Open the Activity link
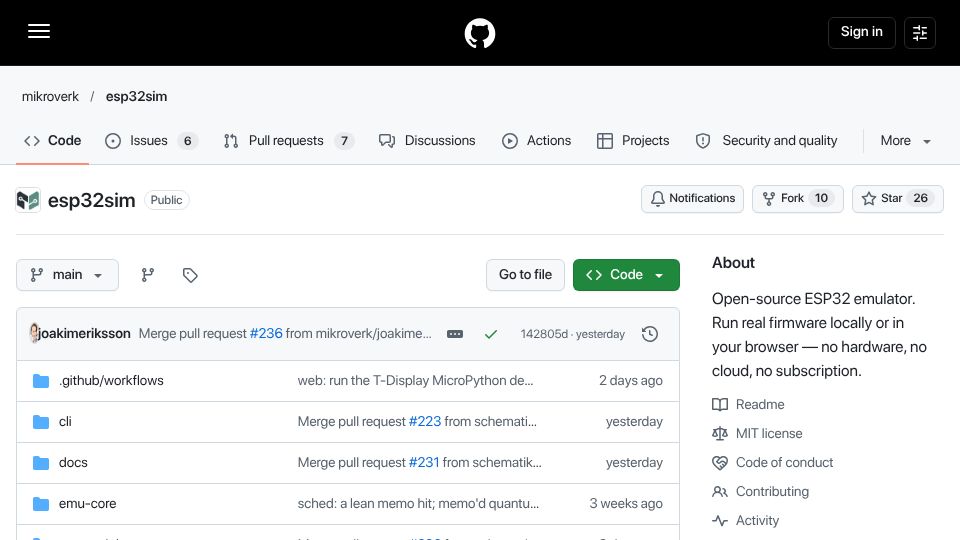The width and height of the screenshot is (960, 540). click(x=757, y=521)
